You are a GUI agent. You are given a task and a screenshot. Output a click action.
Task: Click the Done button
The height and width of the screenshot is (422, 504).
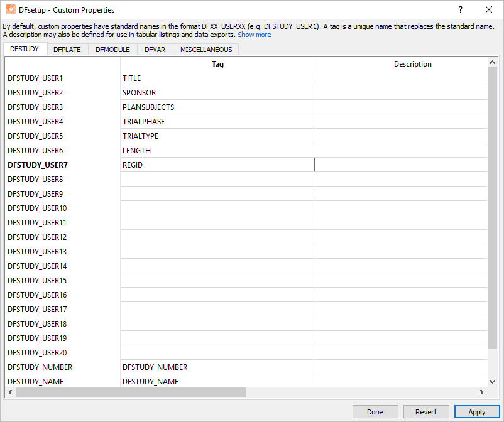point(375,412)
